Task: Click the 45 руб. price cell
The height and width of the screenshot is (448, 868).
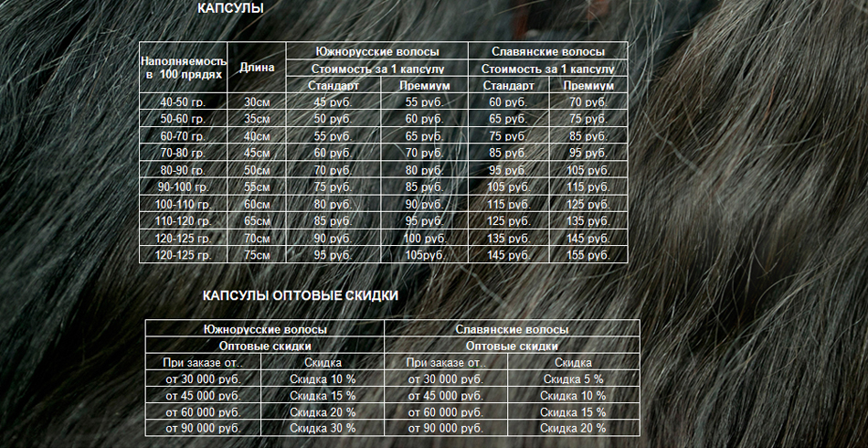Action: point(333,102)
